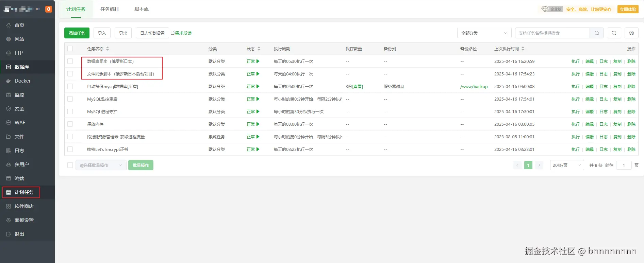Click the 导入 button
The image size is (644, 263).
pos(102,33)
